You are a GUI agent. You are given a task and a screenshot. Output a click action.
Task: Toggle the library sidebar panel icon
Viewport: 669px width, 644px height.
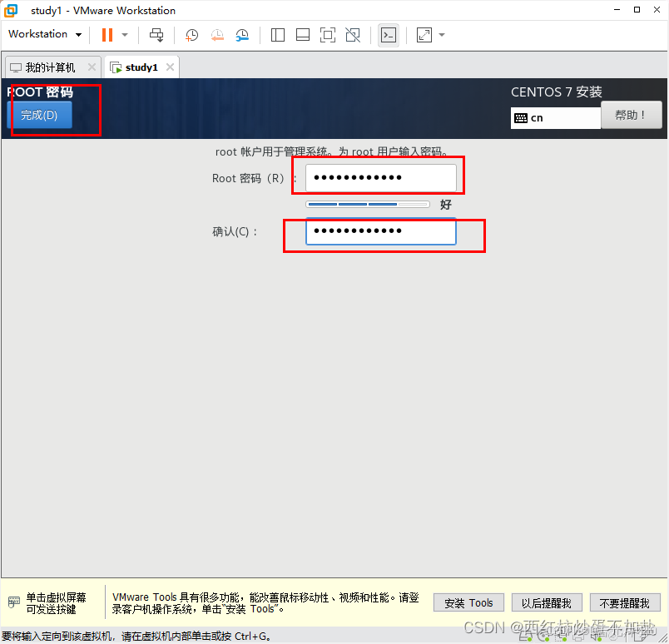coord(278,35)
